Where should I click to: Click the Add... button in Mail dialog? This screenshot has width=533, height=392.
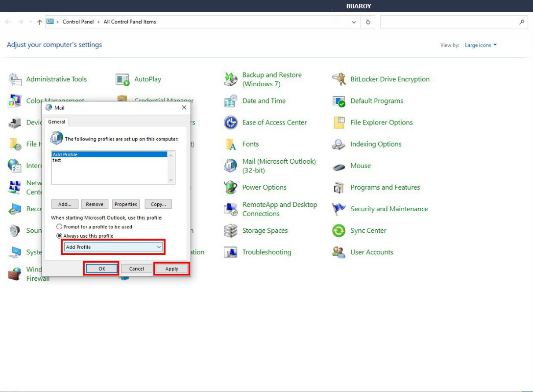(x=65, y=204)
